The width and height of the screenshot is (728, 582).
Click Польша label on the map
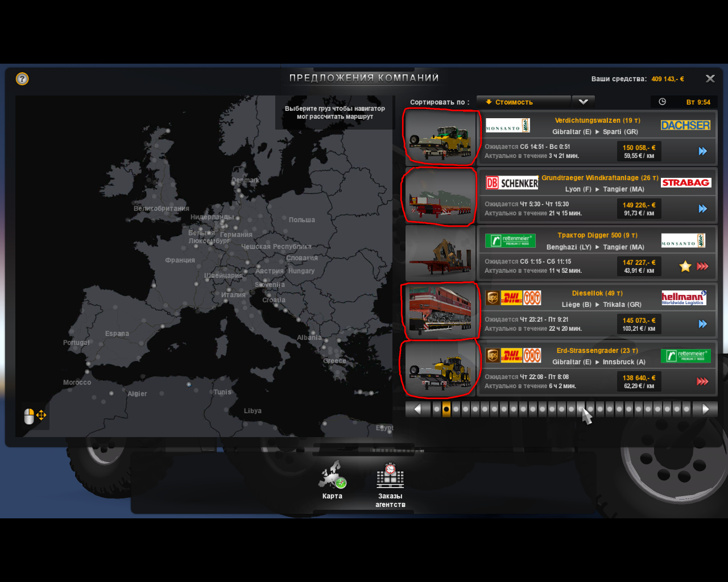pos(301,220)
